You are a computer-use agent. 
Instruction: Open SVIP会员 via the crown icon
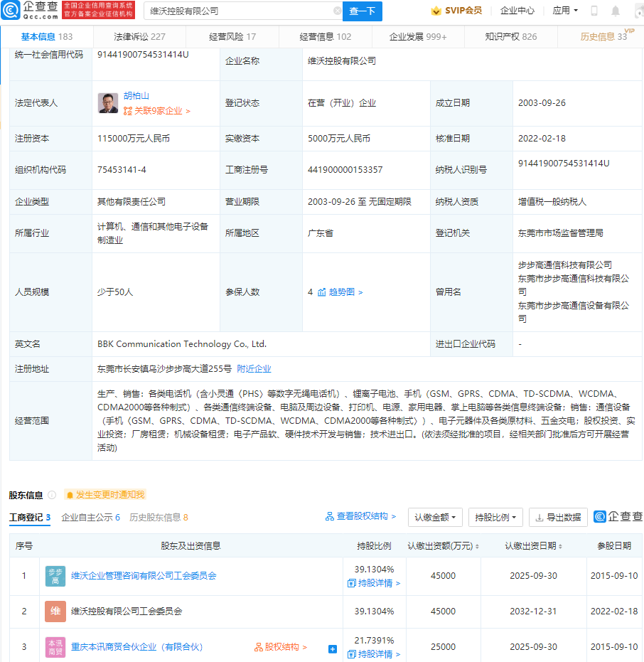click(436, 11)
